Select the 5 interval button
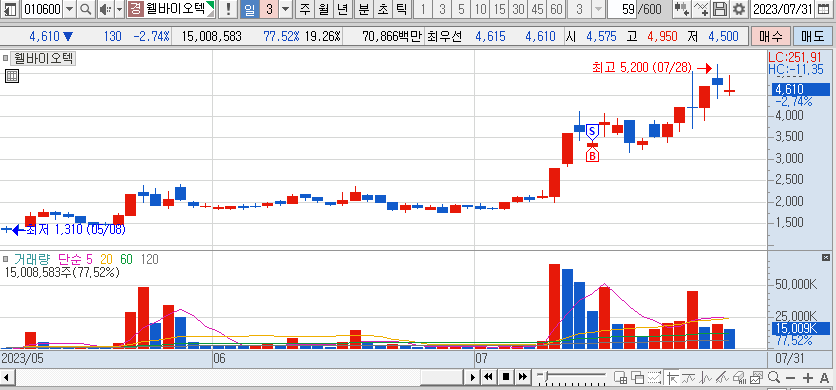836x390 pixels. [461, 9]
